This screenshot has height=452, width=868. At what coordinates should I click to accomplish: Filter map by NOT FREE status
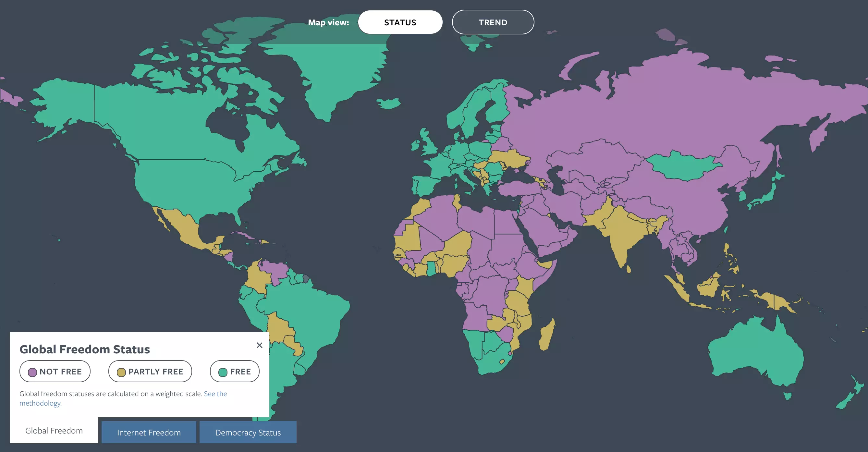pyautogui.click(x=55, y=372)
